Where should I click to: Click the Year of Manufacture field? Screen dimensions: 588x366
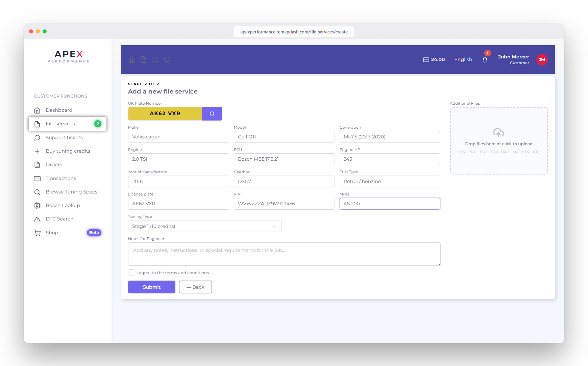[178, 182]
